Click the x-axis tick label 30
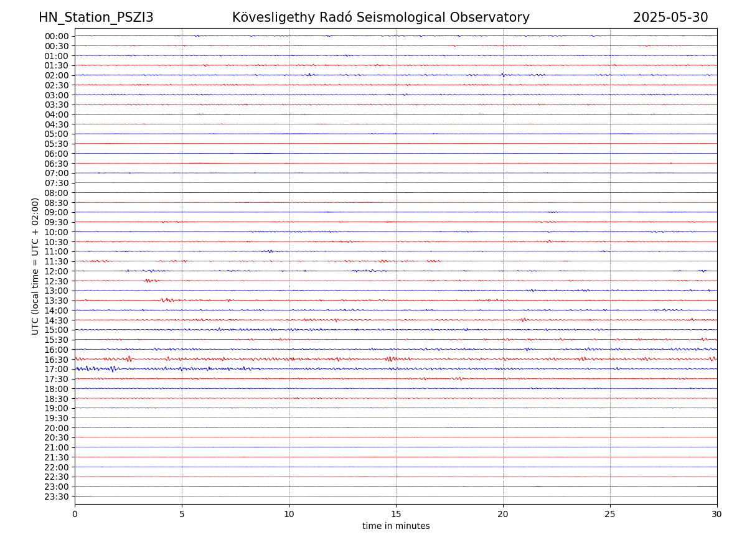The image size is (747, 560). 717,515
